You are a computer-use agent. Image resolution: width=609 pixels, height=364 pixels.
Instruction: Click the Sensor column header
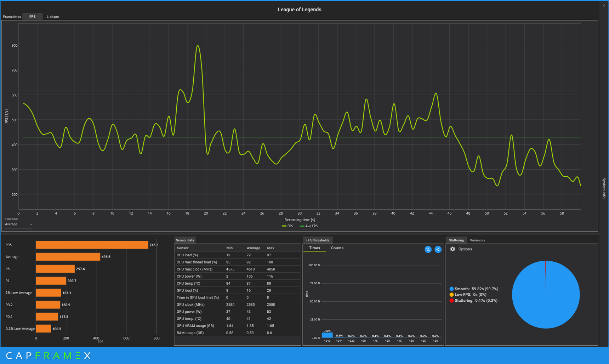coord(183,248)
